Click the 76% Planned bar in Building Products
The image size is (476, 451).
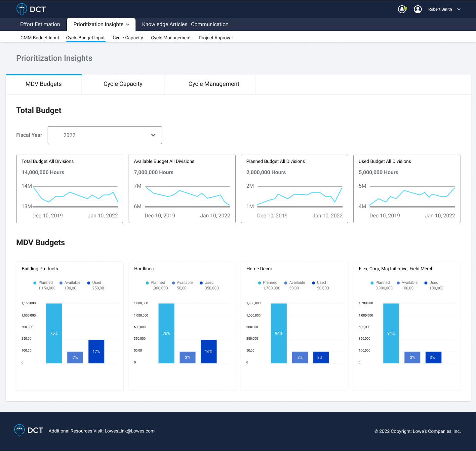54,333
